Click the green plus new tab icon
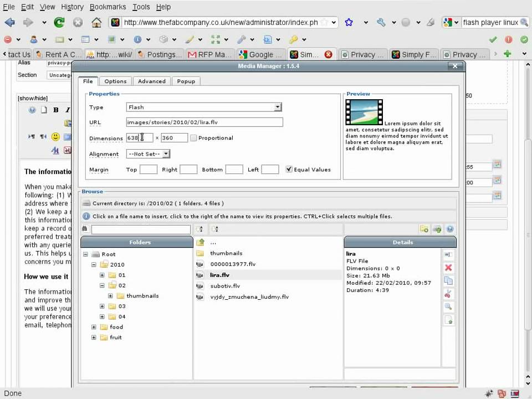Screen dimensions: 532x399 507,54
